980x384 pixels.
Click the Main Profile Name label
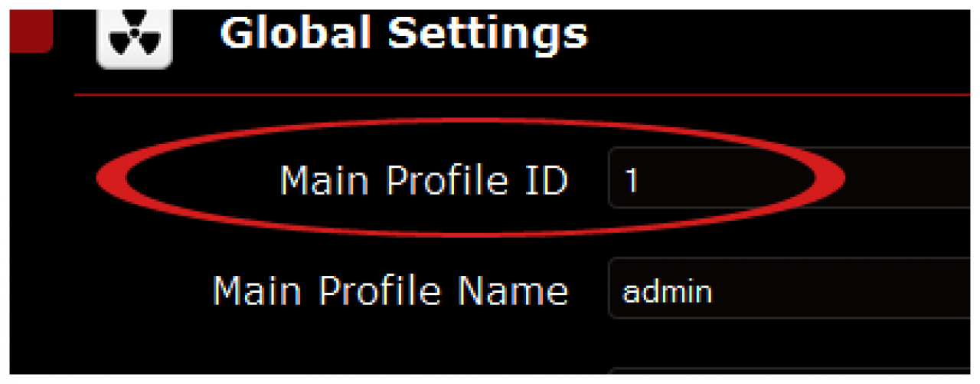[390, 291]
